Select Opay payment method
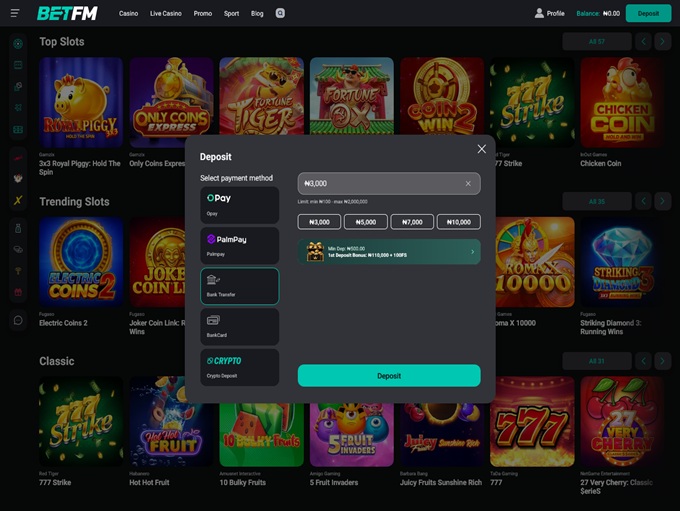680x511 pixels. coord(239,205)
